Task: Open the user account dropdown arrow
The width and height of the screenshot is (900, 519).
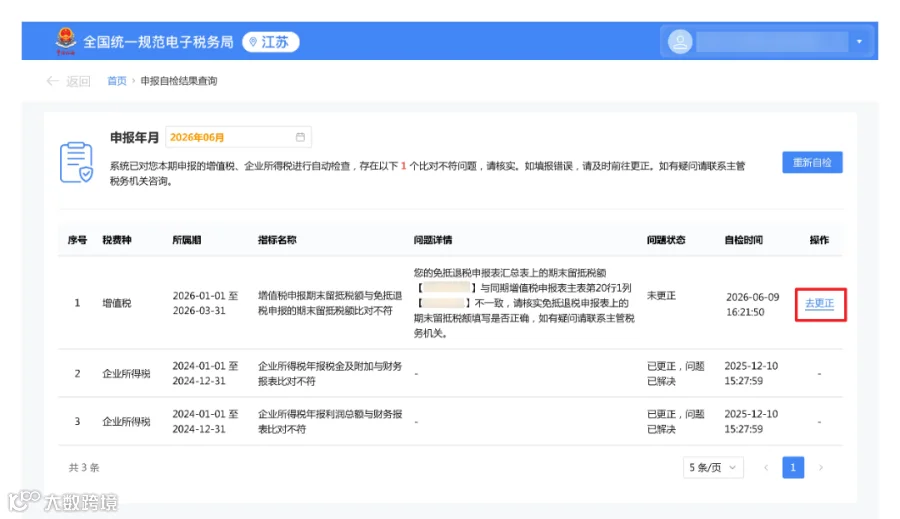Action: click(x=859, y=42)
